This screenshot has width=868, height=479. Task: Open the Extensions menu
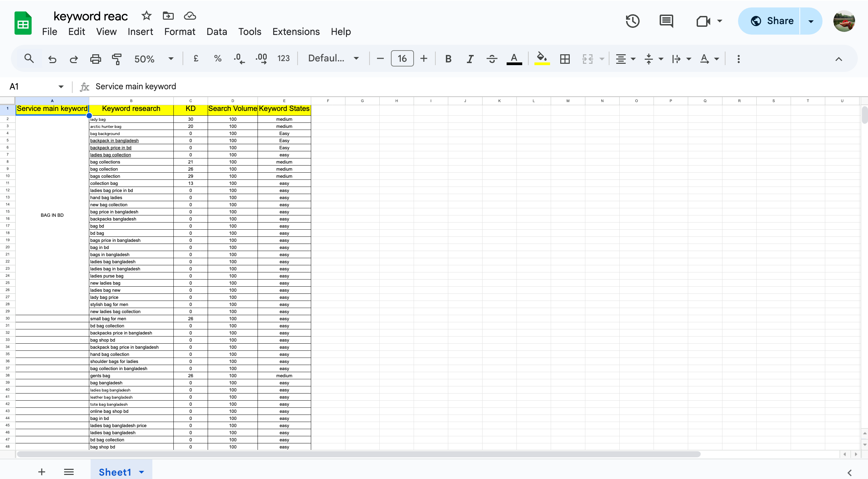click(296, 31)
